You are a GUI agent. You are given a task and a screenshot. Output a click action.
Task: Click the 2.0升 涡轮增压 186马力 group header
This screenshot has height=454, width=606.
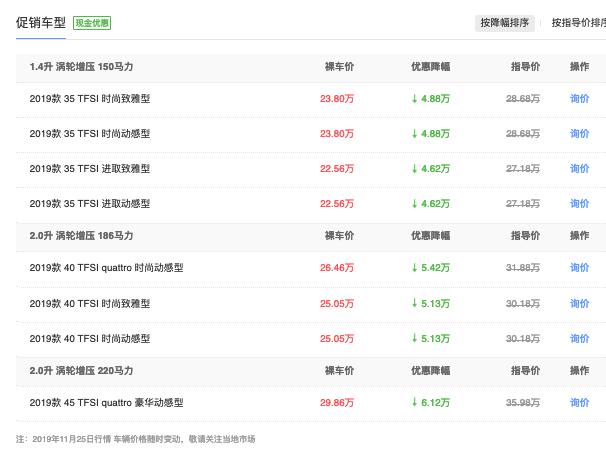pos(81,235)
